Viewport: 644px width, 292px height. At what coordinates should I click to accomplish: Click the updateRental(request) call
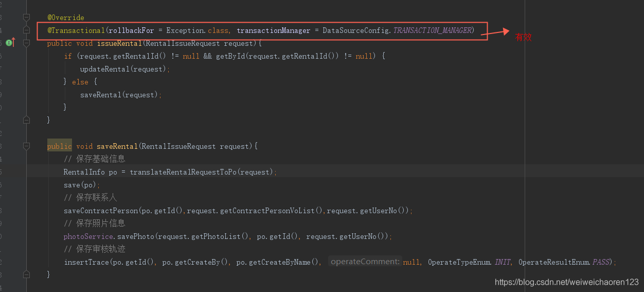(124, 69)
